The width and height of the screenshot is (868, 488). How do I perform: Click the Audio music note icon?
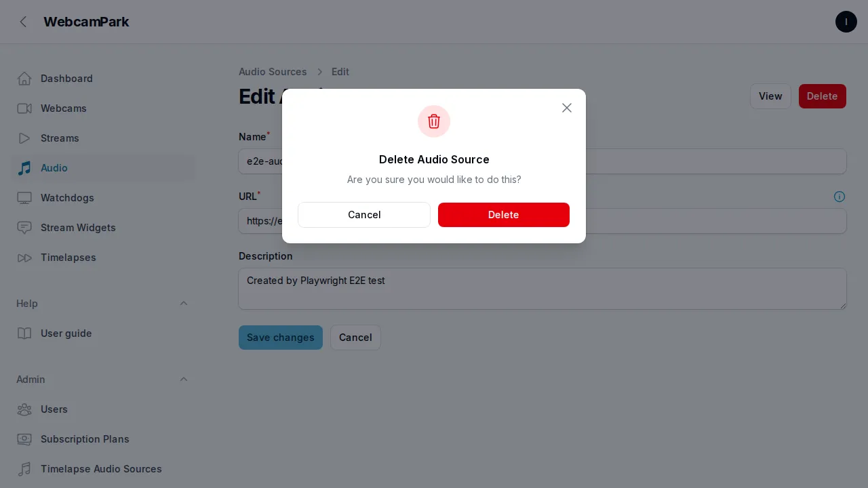point(24,168)
